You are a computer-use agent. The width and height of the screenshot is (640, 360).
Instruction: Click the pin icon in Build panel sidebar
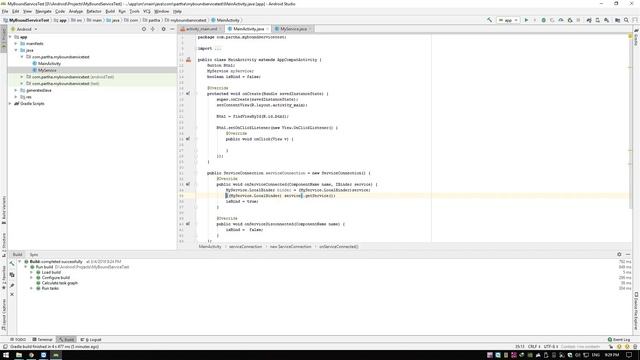pos(12,285)
